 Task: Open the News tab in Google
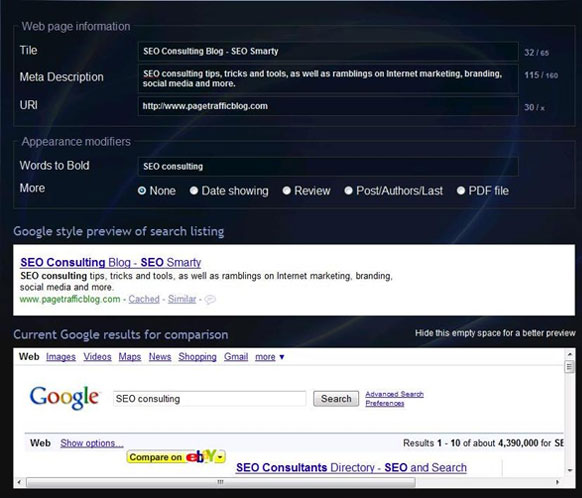[160, 357]
